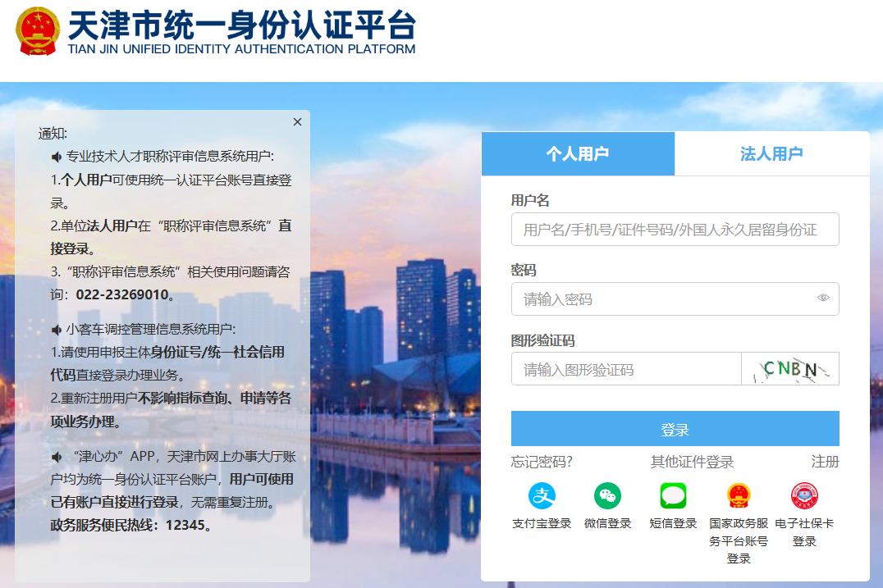Click the 电子社保卡登录 label

(804, 532)
